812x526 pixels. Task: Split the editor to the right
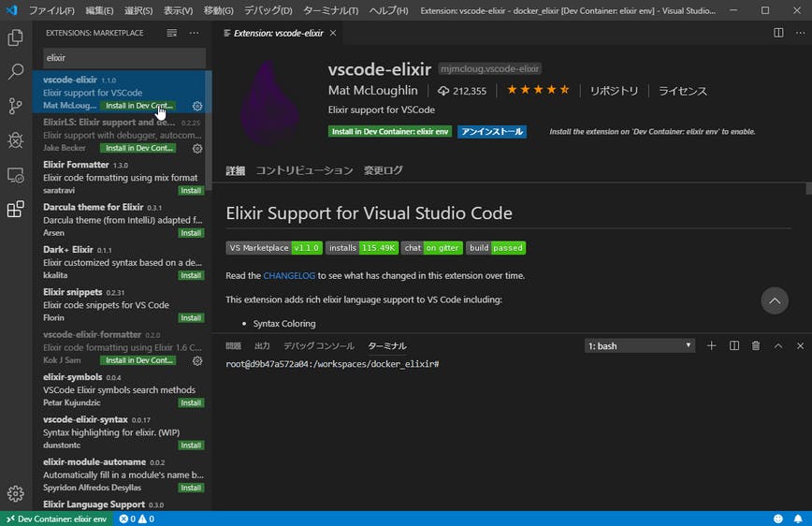click(x=778, y=33)
